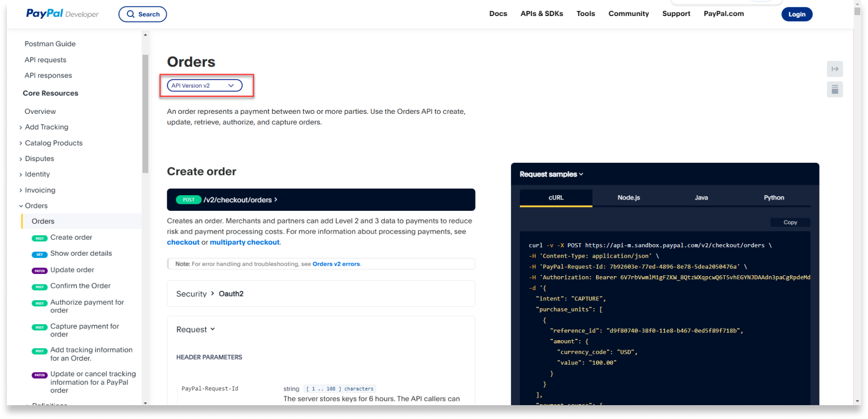868x419 pixels.
Task: Open the API Version v2 dropdown
Action: pyautogui.click(x=204, y=86)
